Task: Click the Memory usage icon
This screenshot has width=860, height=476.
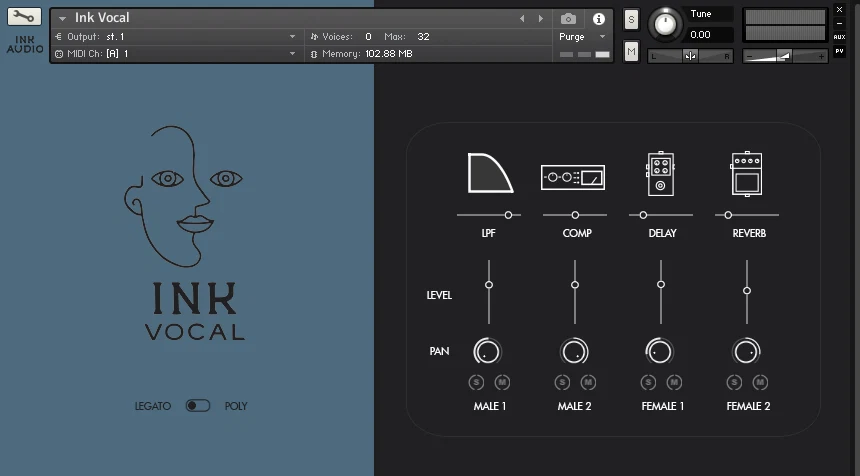Action: [x=314, y=54]
